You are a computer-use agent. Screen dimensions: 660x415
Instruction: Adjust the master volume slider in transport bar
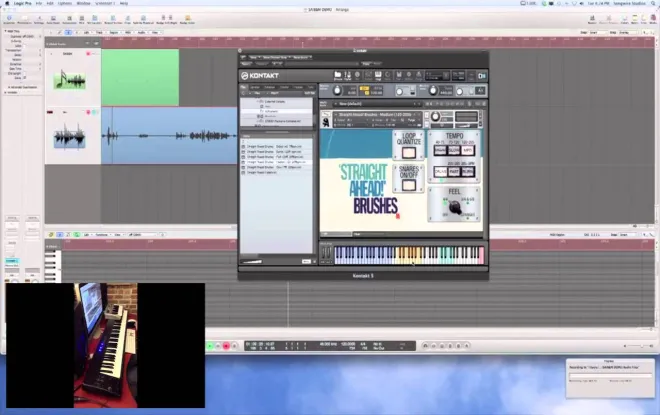[x=638, y=346]
